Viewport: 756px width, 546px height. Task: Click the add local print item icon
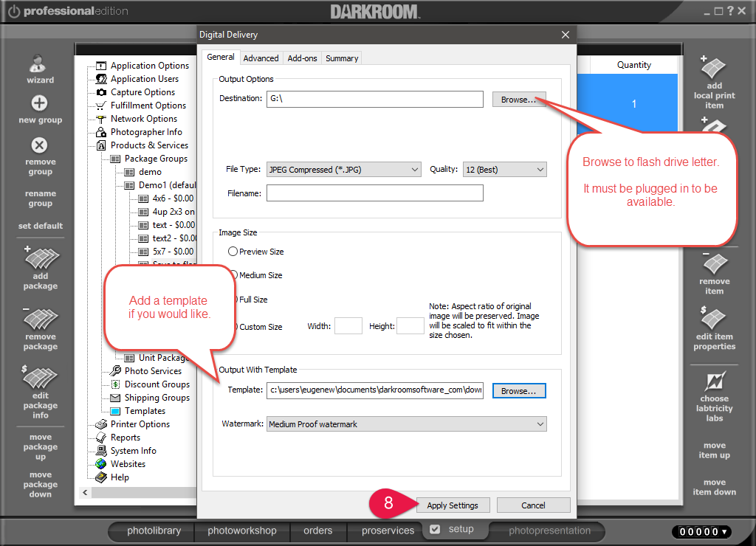(x=713, y=67)
